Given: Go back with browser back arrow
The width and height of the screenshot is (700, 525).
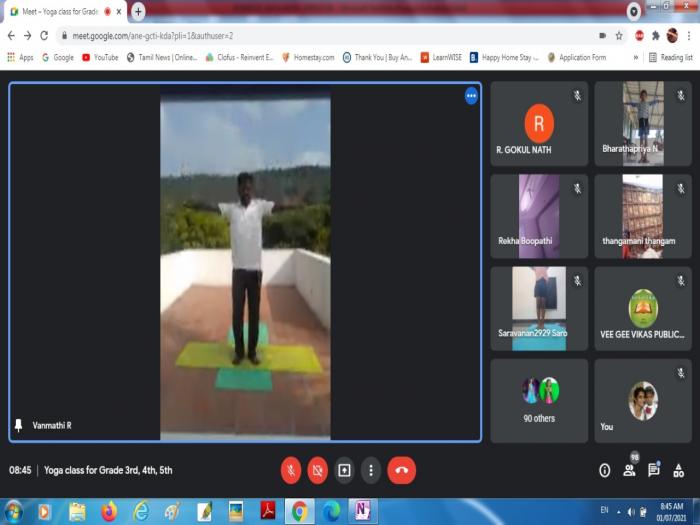Looking at the screenshot, I should coord(12,36).
